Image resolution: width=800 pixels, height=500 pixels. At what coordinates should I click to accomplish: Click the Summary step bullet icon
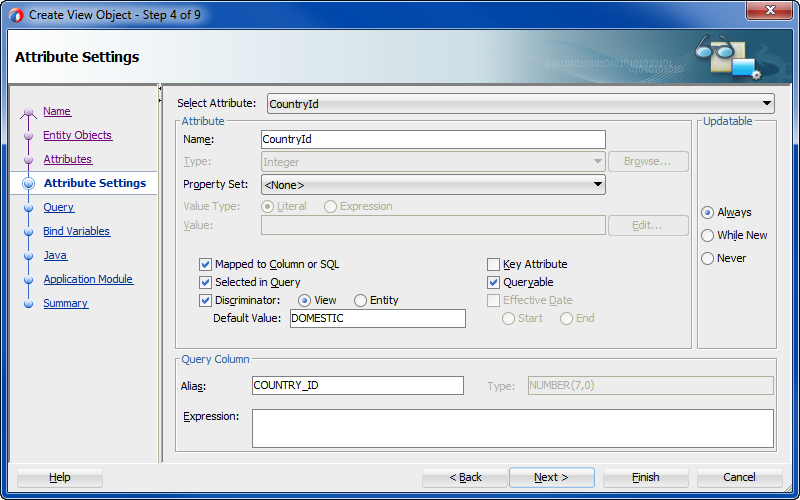click(x=29, y=304)
